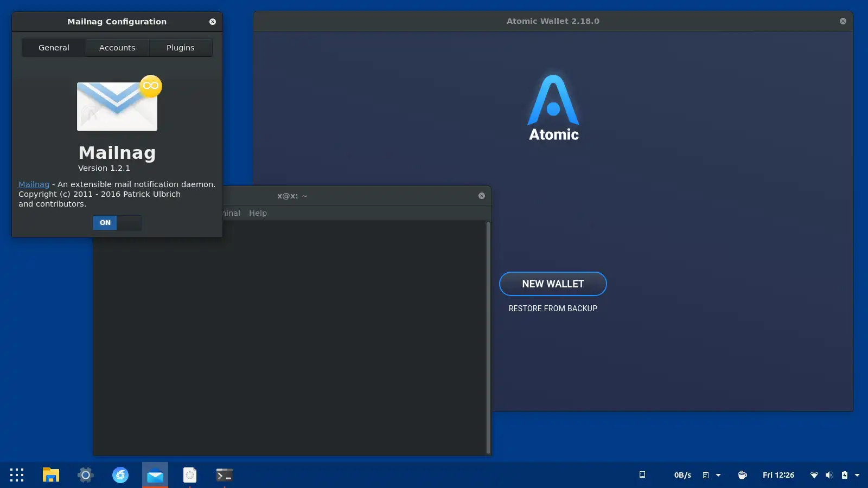Switch to the General tab in Mailnag
868x488 pixels.
54,48
